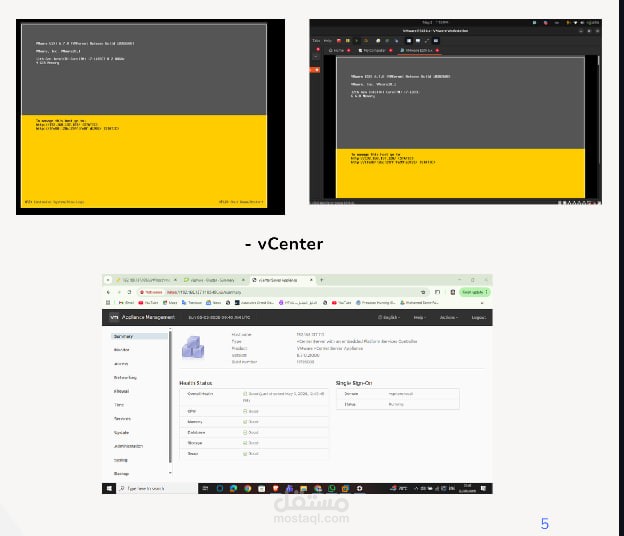This screenshot has width=624, height=536.
Task: Reload the vCenter appliance page
Action: pyautogui.click(x=129, y=292)
